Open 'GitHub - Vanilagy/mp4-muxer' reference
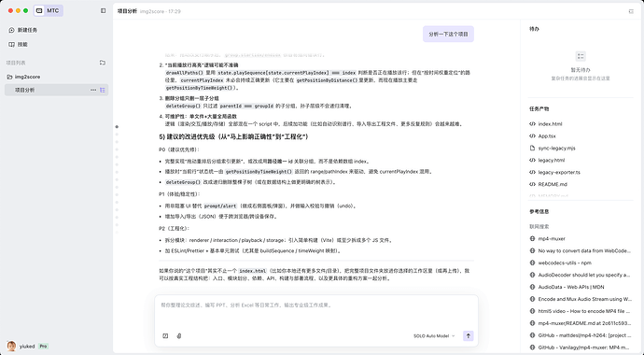Viewport: 644px width, 355px height. pos(584,348)
